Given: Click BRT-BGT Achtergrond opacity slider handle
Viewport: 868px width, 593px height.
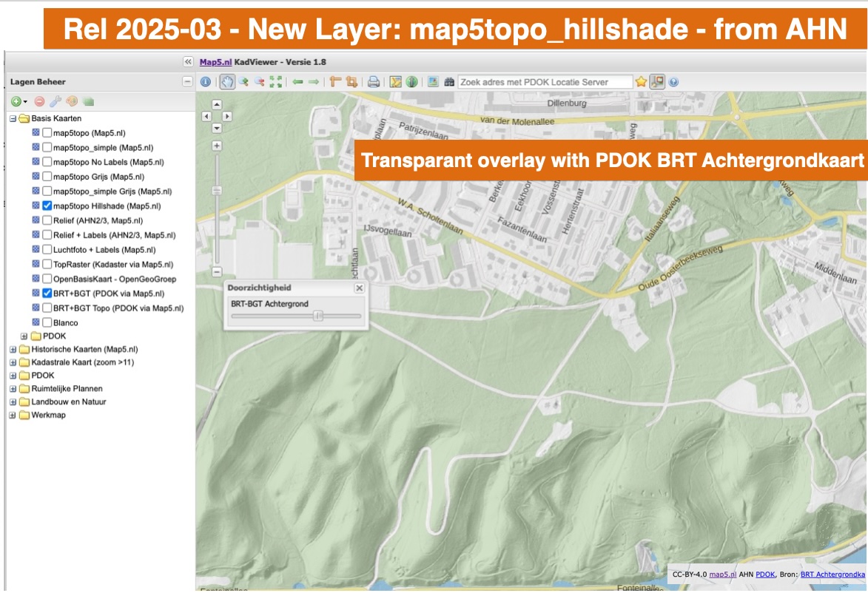Looking at the screenshot, I should point(317,316).
